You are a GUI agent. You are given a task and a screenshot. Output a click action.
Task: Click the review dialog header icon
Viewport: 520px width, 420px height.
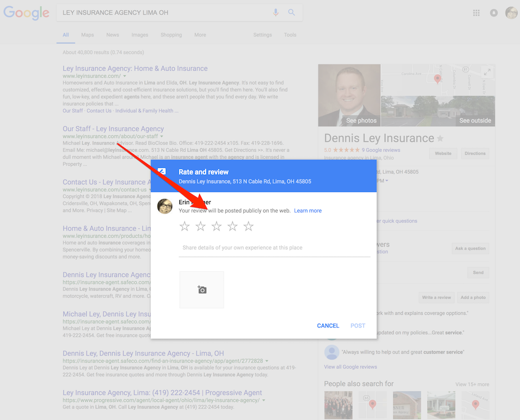pos(162,172)
